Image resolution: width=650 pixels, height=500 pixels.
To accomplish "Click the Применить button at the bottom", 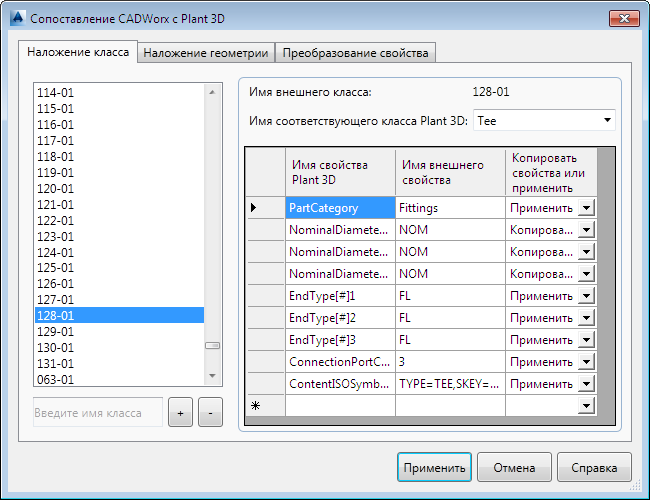I will point(434,467).
